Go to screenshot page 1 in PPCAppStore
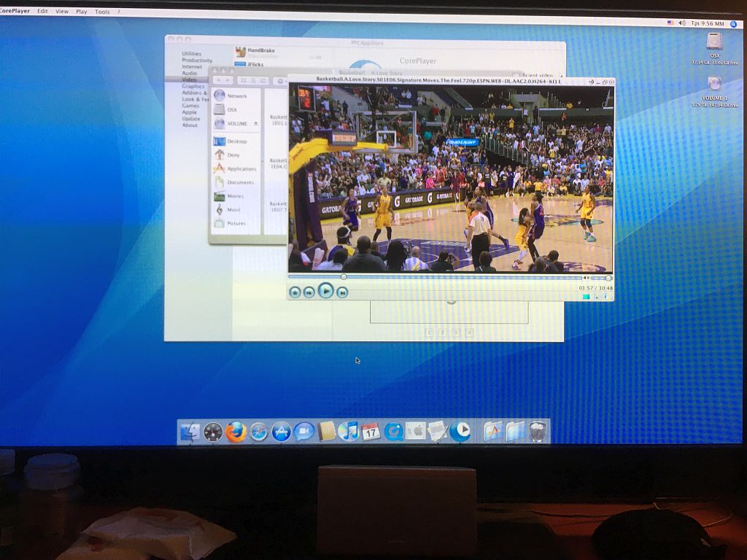This screenshot has height=560, width=747. pyautogui.click(x=429, y=332)
